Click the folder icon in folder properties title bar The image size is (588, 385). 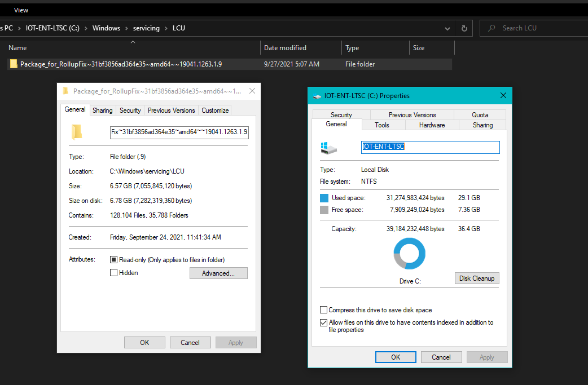pos(65,91)
